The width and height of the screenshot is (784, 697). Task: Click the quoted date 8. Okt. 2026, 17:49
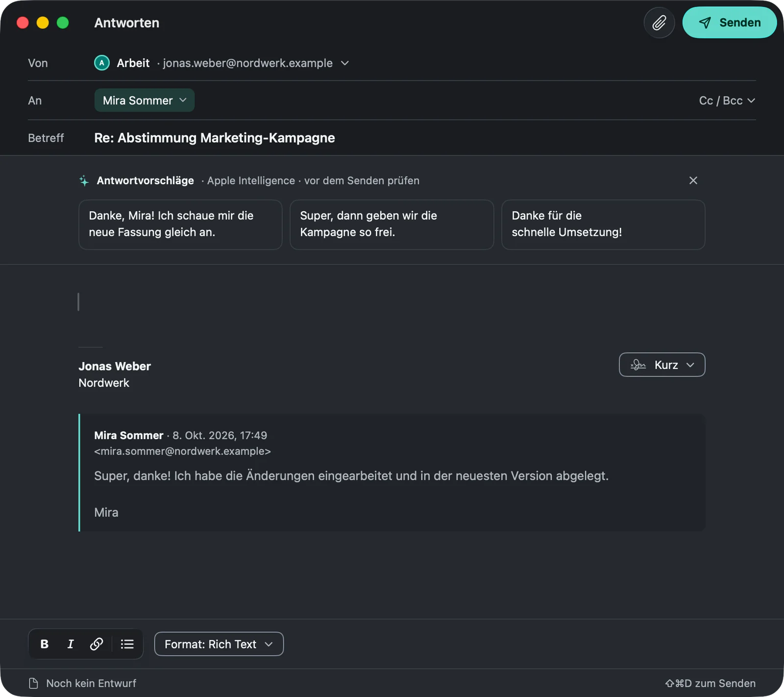pos(220,435)
